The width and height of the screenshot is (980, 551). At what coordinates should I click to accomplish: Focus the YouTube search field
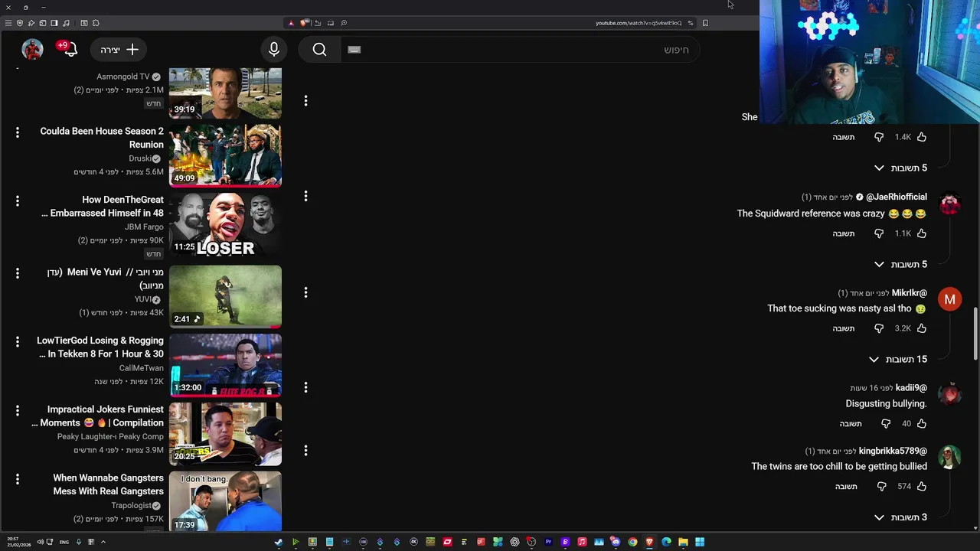(521, 50)
